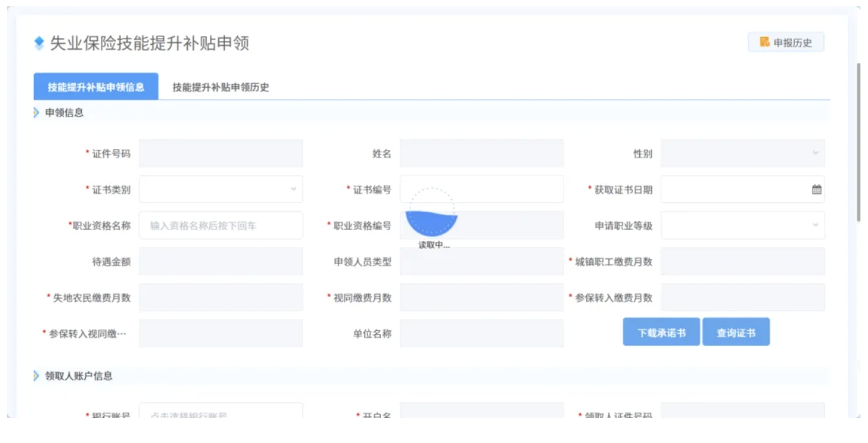Screen dimensions: 868x443
Task: Click the orange icon in 申报历史 button
Action: point(765,42)
